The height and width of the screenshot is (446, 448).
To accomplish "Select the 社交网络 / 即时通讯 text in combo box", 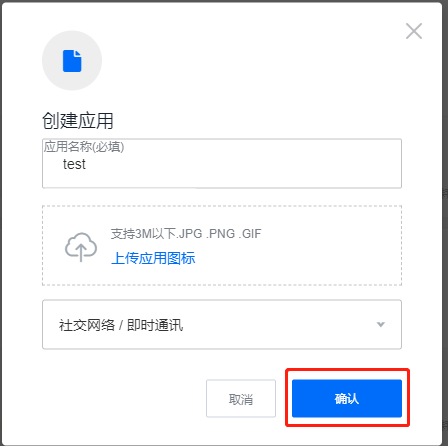I will [121, 325].
